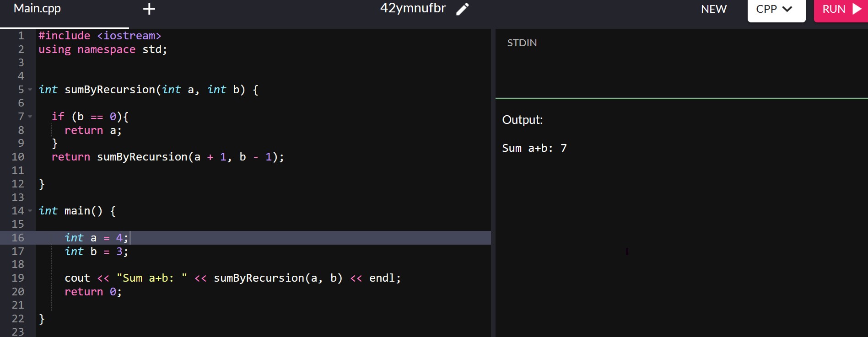Screen dimensions: 868x337
Task: Select the Main.cpp tab
Action: (37, 9)
